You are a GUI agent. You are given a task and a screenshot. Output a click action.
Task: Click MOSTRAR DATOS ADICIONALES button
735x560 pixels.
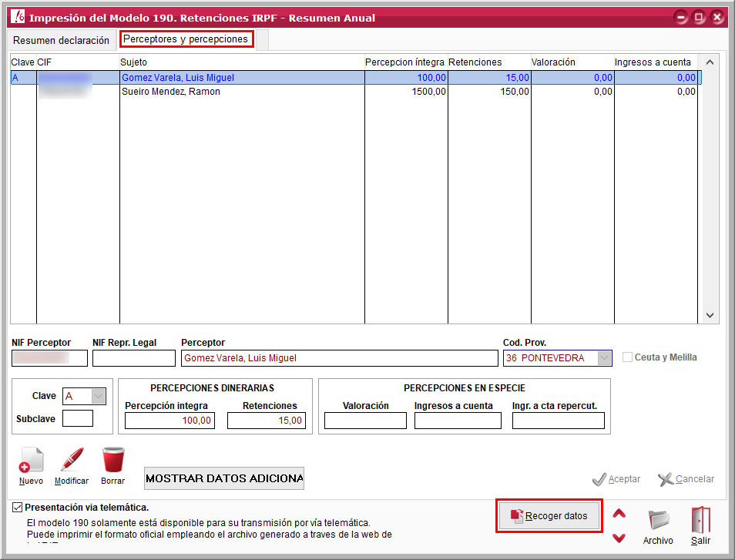(224, 478)
